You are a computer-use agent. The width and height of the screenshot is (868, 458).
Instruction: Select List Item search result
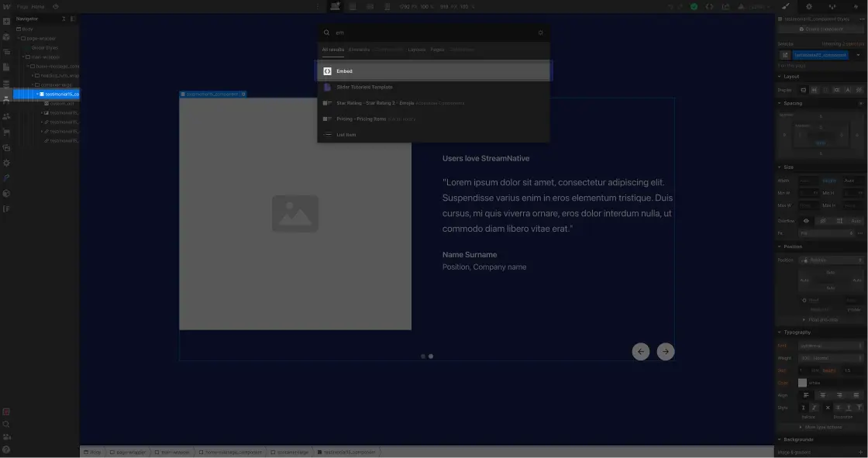434,135
